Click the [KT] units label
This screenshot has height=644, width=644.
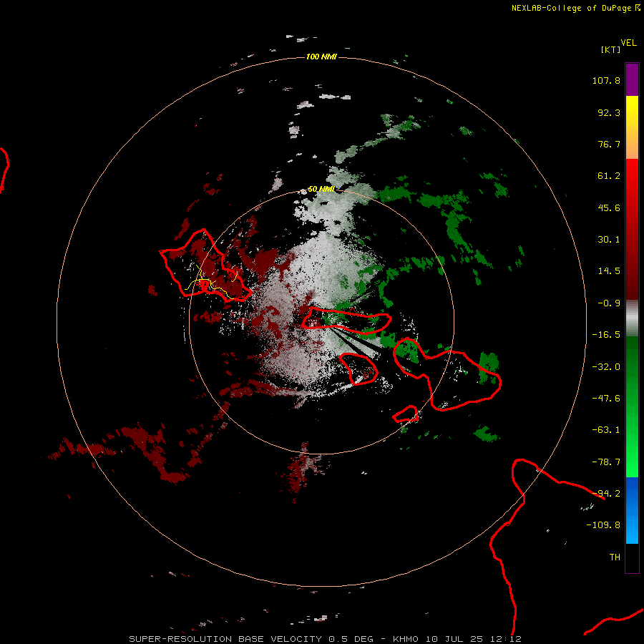pos(611,49)
